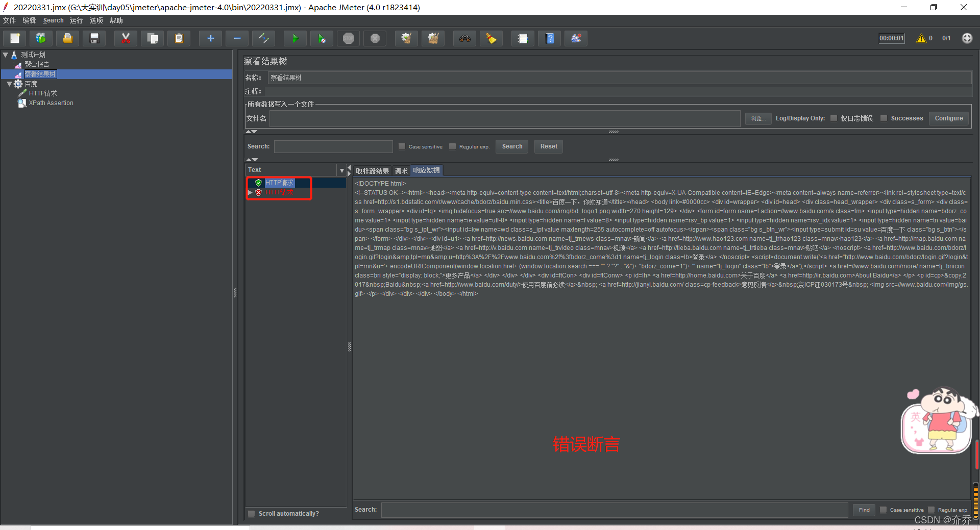Select XPath Assertion in the tree
980x530 pixels.
click(x=51, y=103)
